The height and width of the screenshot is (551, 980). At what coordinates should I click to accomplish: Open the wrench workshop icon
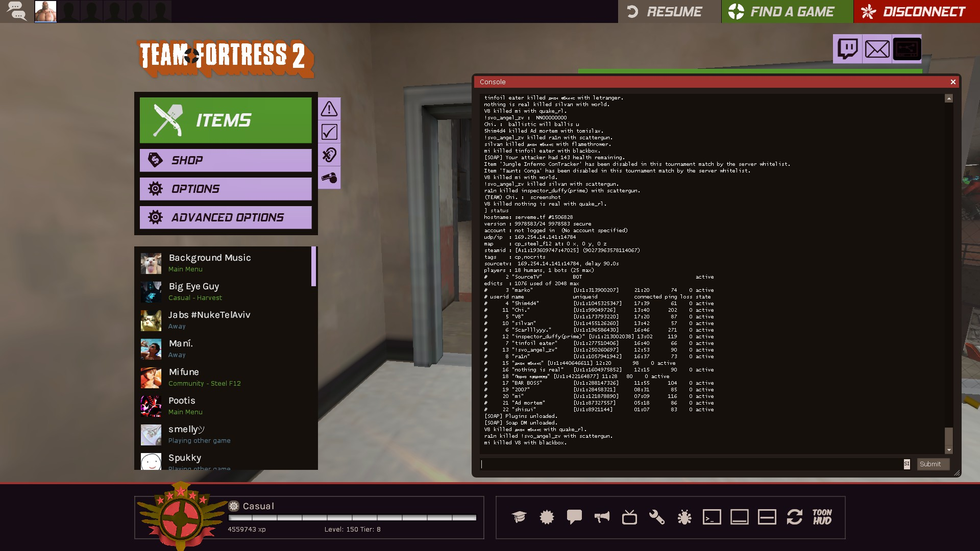657,517
